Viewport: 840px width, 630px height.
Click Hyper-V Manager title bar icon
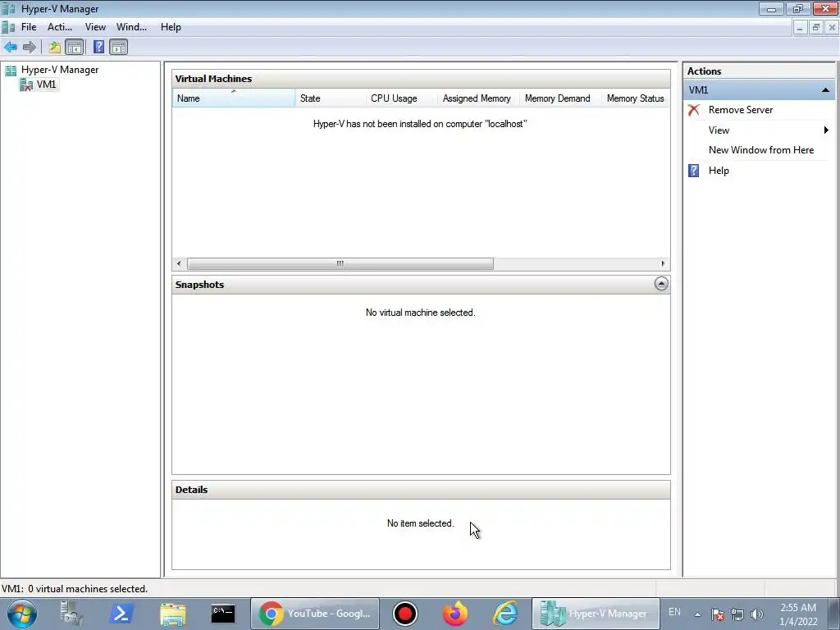coord(8,8)
